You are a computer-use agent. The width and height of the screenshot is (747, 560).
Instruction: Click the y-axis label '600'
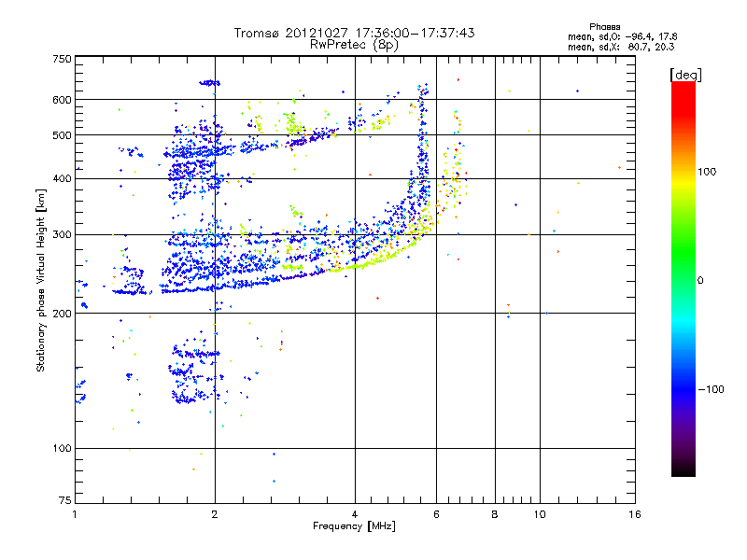(62, 100)
